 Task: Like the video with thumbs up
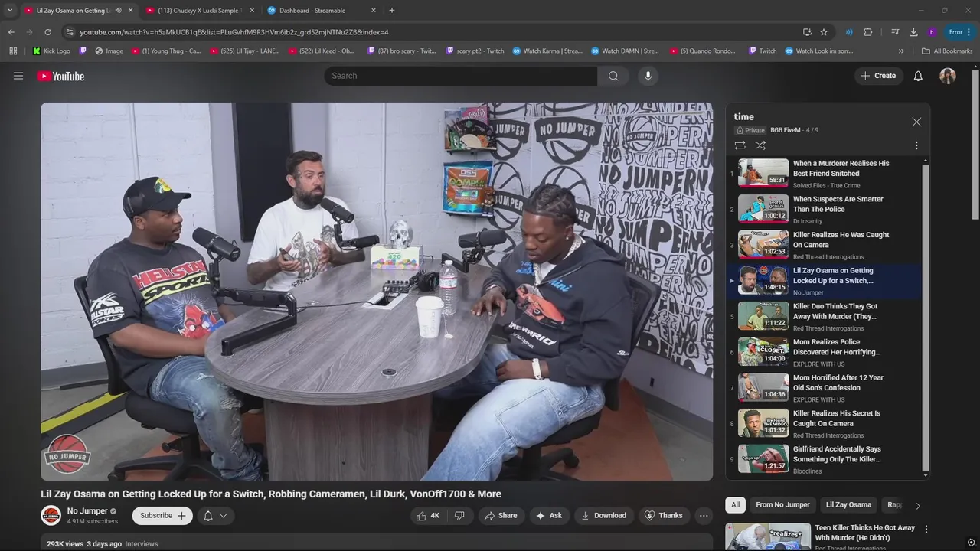[x=428, y=516]
